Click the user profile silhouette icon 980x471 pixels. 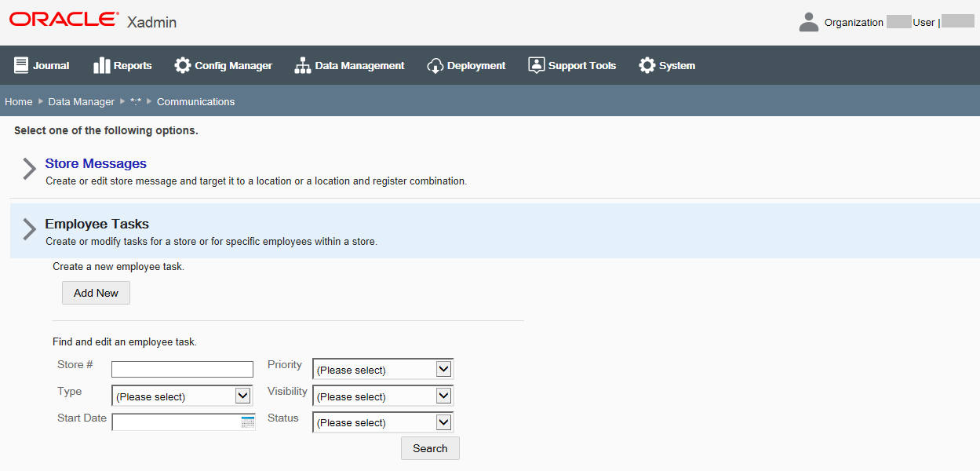[808, 21]
